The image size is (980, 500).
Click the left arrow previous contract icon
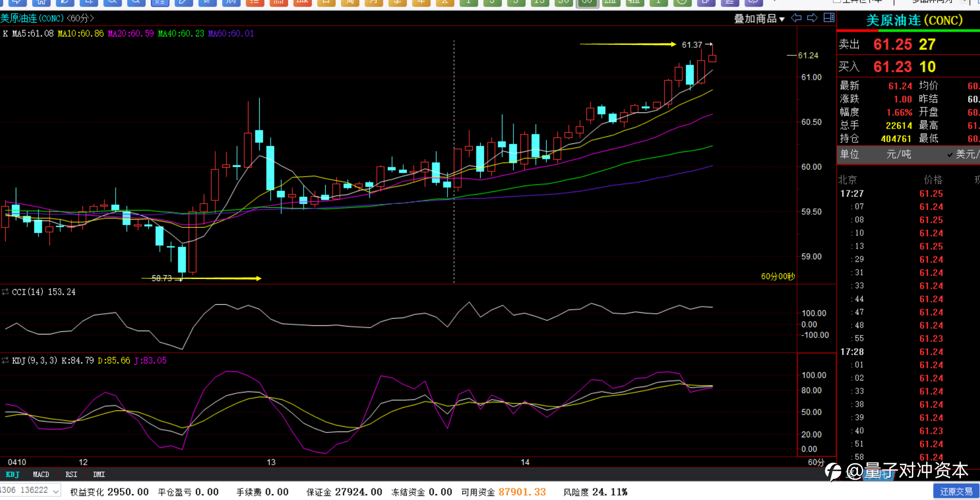tap(796, 18)
